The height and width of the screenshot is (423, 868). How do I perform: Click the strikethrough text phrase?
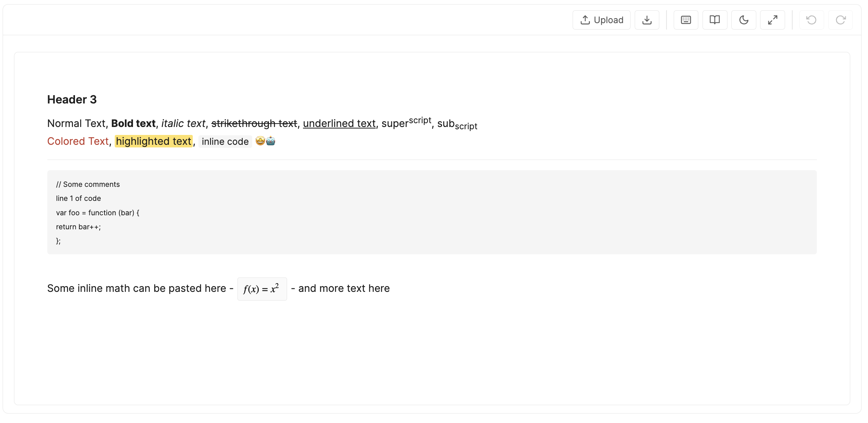254,124
